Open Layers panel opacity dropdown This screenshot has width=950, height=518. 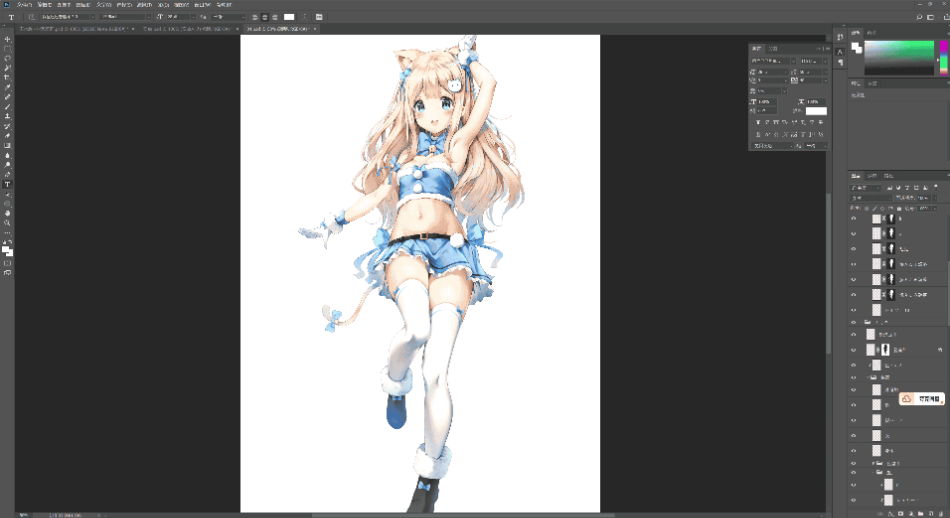pyautogui.click(x=933, y=198)
